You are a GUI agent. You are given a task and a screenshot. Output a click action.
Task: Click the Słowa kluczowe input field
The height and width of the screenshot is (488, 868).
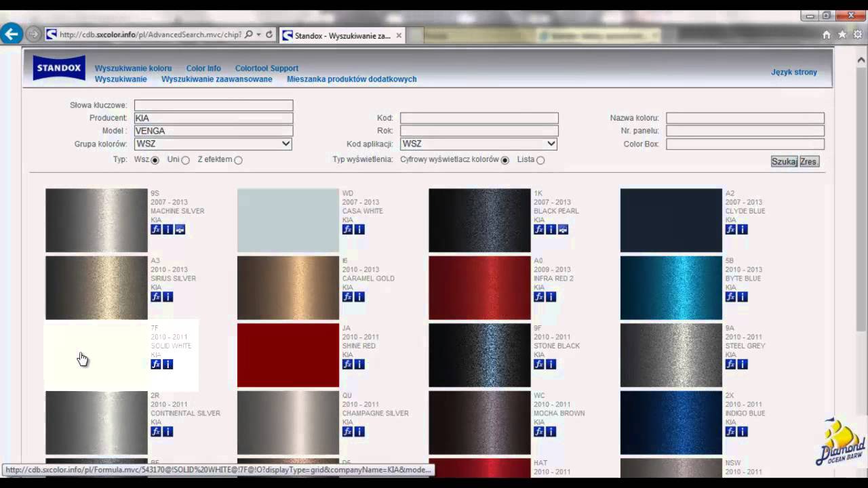[214, 105]
